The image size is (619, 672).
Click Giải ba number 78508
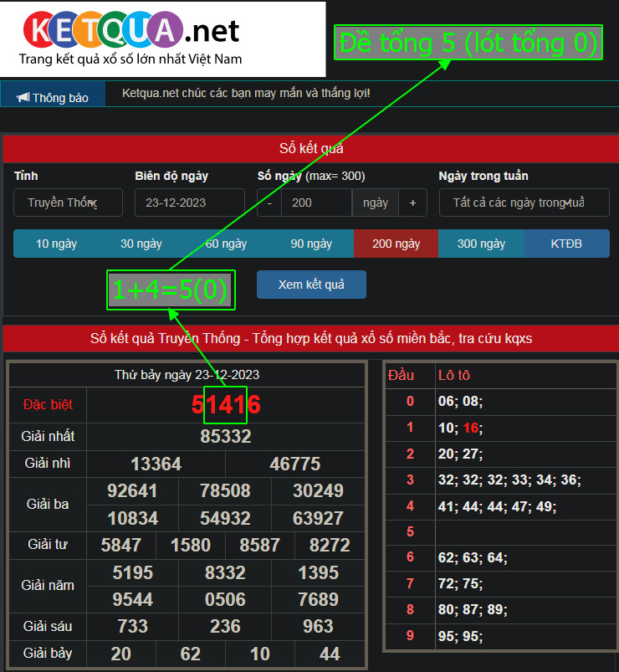pos(225,490)
